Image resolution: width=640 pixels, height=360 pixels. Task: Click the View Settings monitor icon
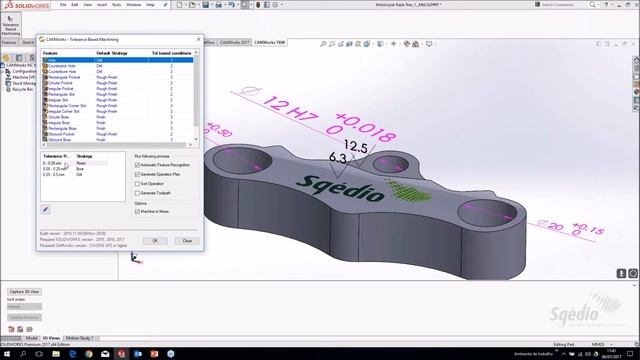[x=429, y=44]
